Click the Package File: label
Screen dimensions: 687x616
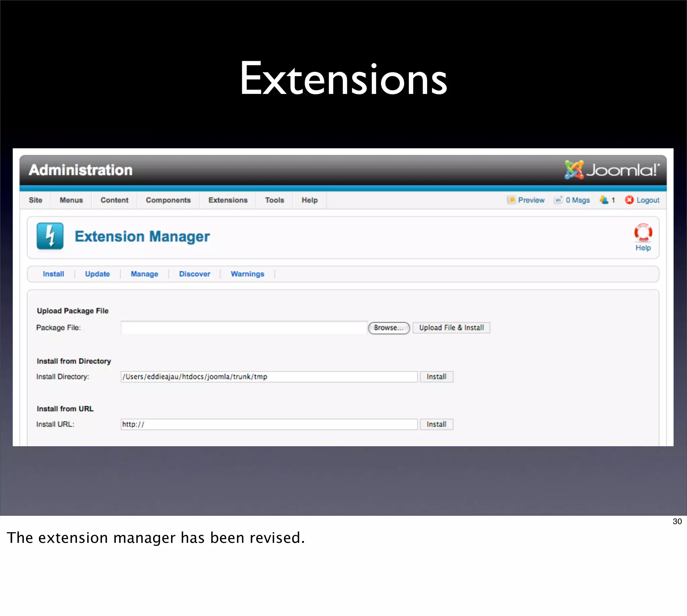tap(59, 328)
